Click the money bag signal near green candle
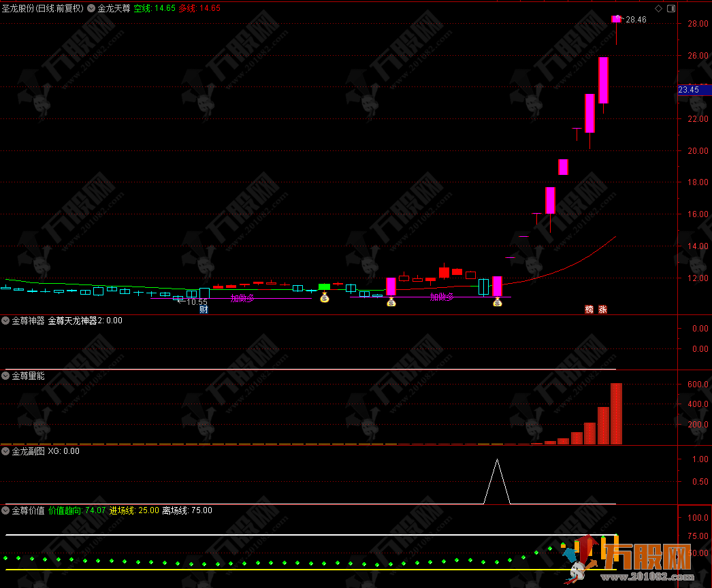The height and width of the screenshot is (588, 712). pyautogui.click(x=324, y=298)
